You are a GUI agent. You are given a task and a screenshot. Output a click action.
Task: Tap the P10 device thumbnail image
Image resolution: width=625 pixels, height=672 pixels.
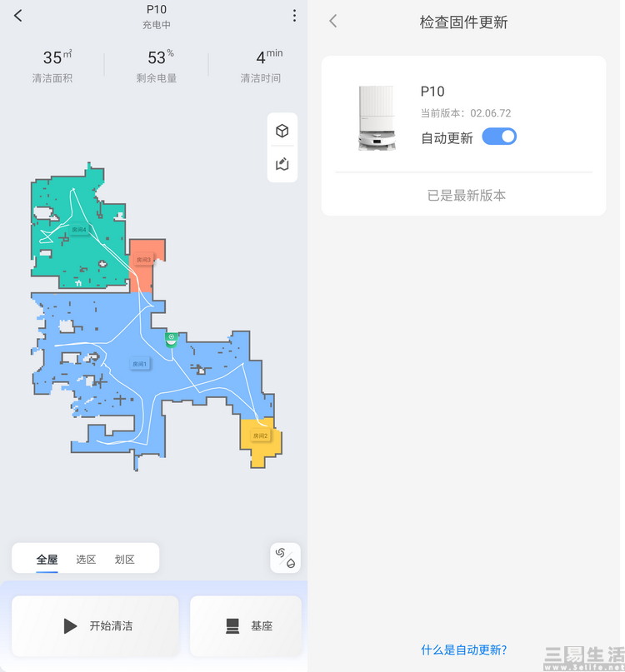pyautogui.click(x=377, y=118)
